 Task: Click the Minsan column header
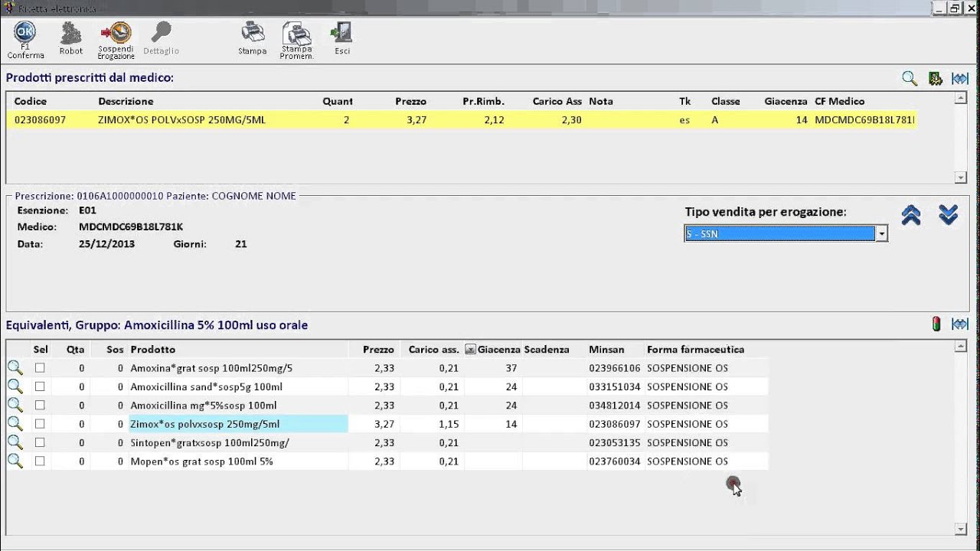(x=606, y=350)
